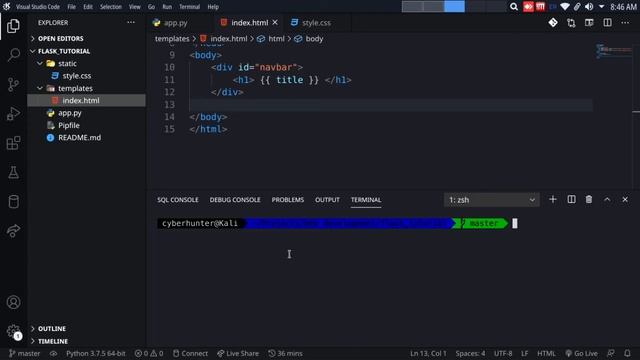Open the Manage settings gear

13,331
